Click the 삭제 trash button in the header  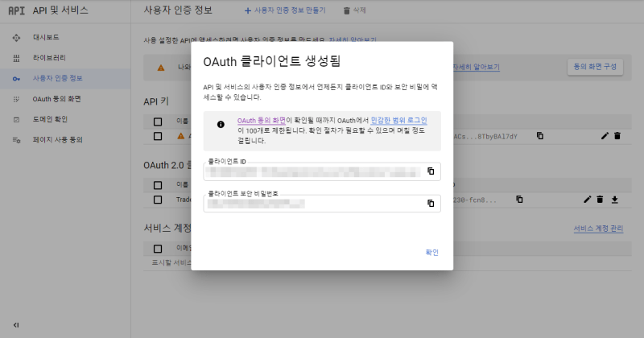coord(354,10)
